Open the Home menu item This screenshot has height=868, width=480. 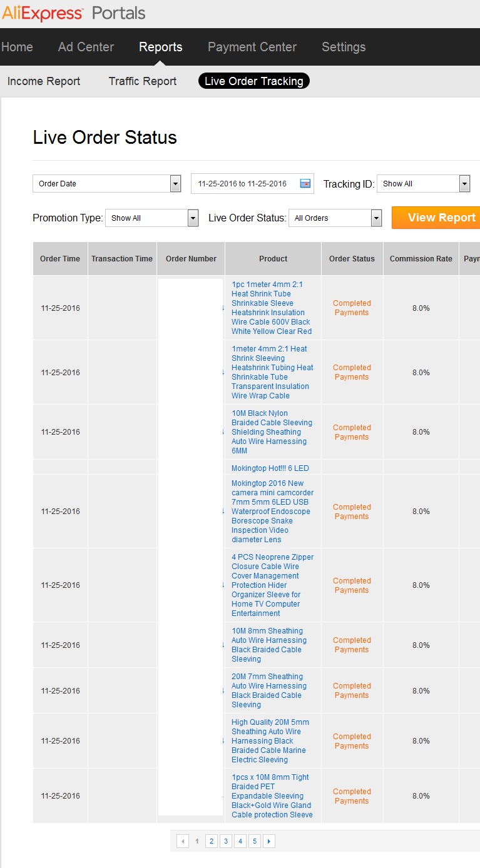[x=17, y=47]
